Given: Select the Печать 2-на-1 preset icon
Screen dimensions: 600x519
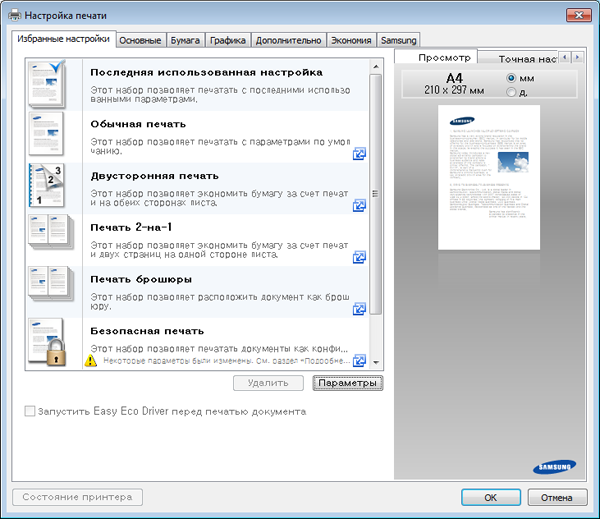Looking at the screenshot, I should tap(46, 237).
